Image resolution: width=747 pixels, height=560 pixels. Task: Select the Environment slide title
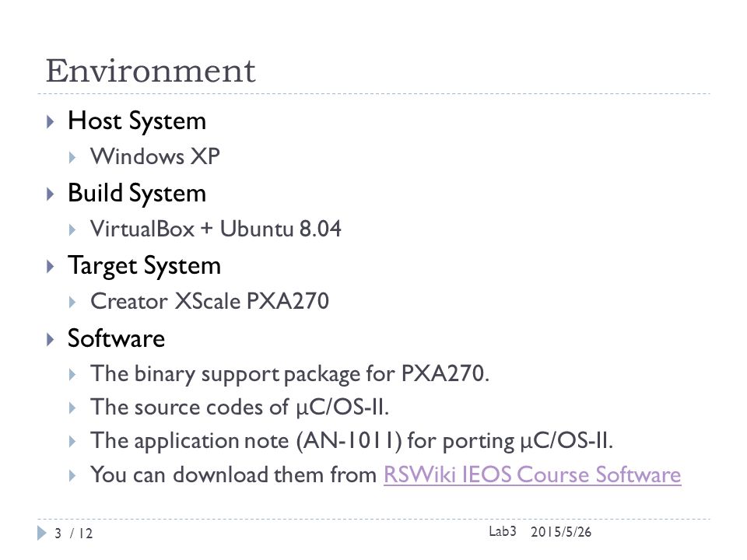tap(150, 71)
